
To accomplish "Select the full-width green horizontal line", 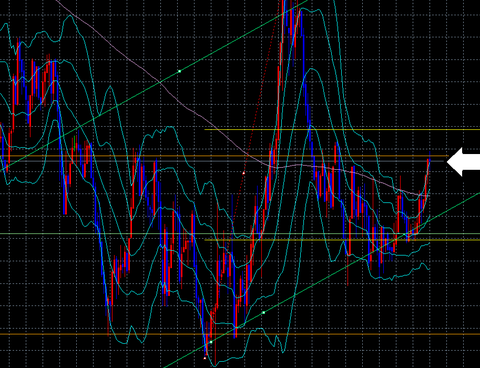I will tap(240, 234).
